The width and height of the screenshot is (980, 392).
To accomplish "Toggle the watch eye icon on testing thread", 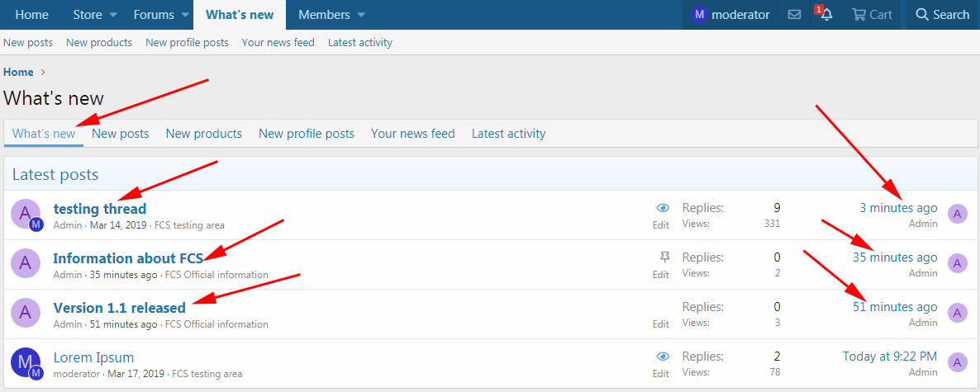I will pyautogui.click(x=662, y=208).
